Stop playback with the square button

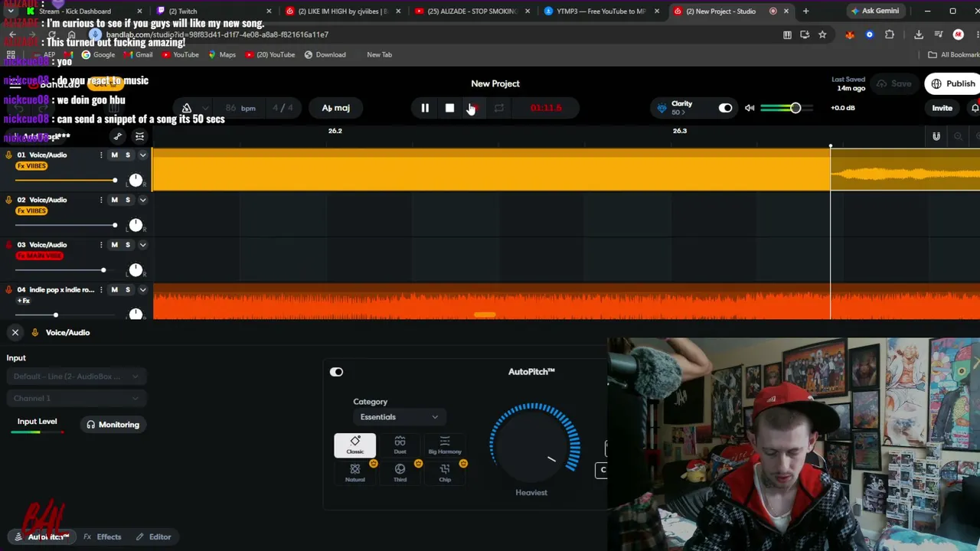click(x=449, y=108)
